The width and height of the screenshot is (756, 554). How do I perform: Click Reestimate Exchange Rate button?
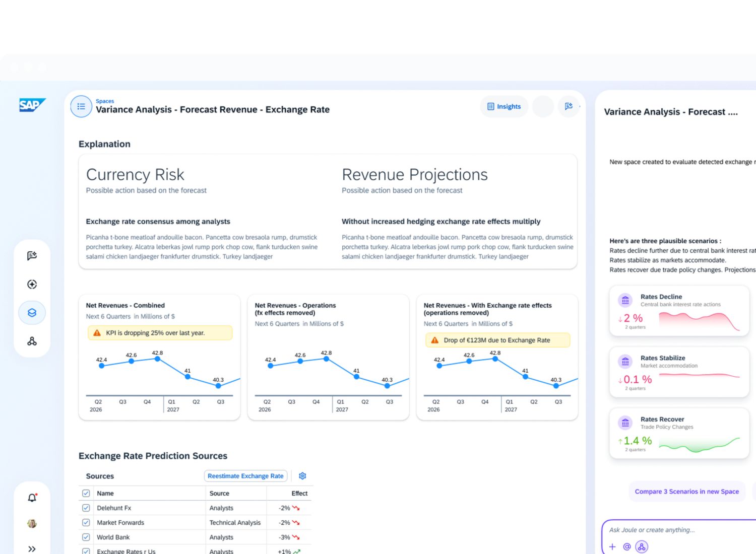pyautogui.click(x=246, y=476)
